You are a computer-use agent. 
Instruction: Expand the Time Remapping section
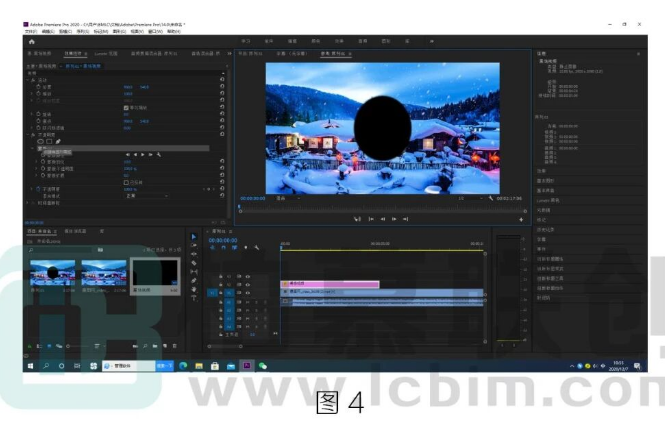coord(28,203)
